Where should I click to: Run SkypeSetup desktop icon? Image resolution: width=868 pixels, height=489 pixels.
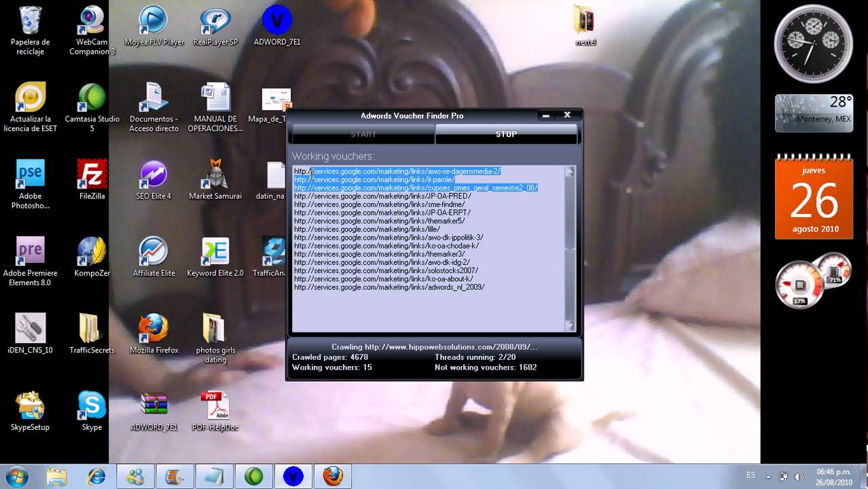30,411
